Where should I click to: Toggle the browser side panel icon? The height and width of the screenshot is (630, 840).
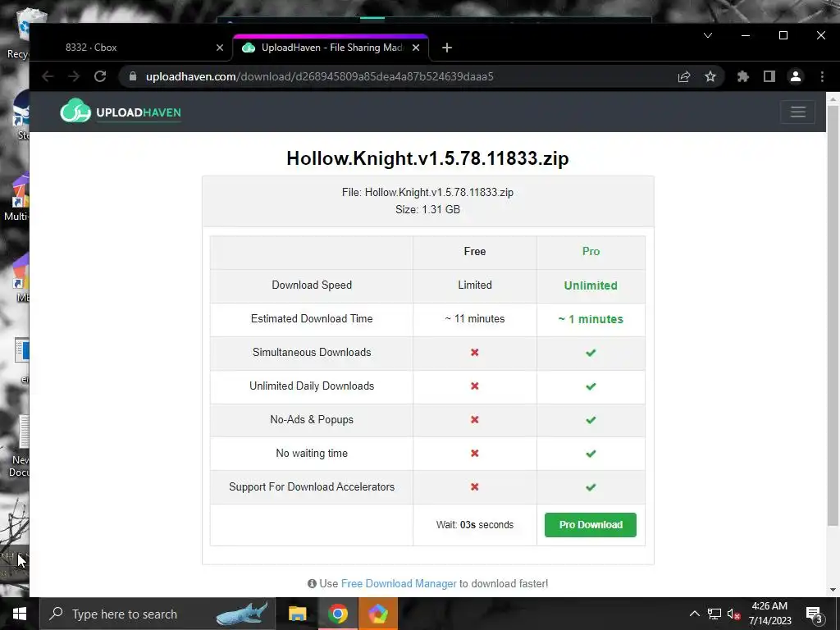coord(769,76)
